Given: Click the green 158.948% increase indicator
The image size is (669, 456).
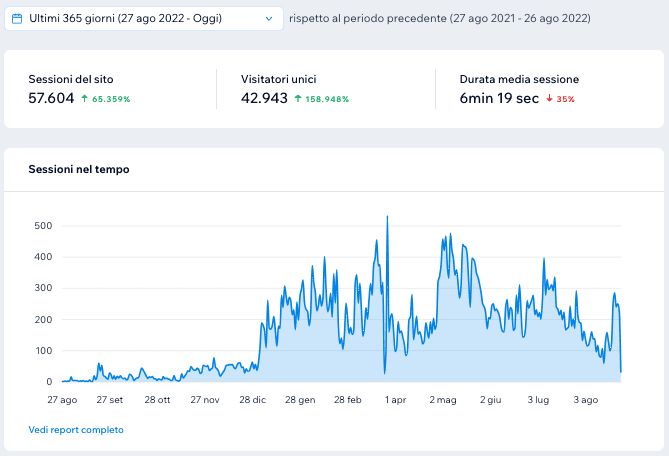Looking at the screenshot, I should [x=327, y=99].
